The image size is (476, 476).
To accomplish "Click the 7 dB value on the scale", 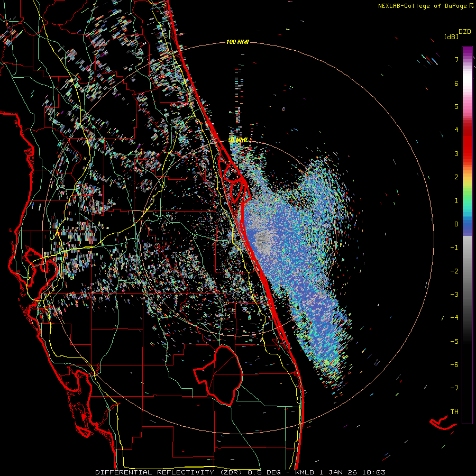I will point(456,59).
